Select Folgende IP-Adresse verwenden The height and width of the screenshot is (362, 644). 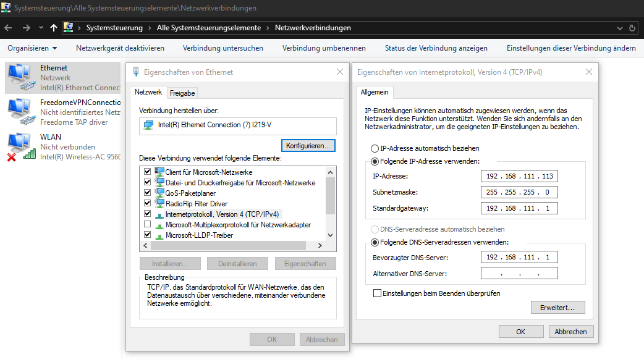pos(375,162)
